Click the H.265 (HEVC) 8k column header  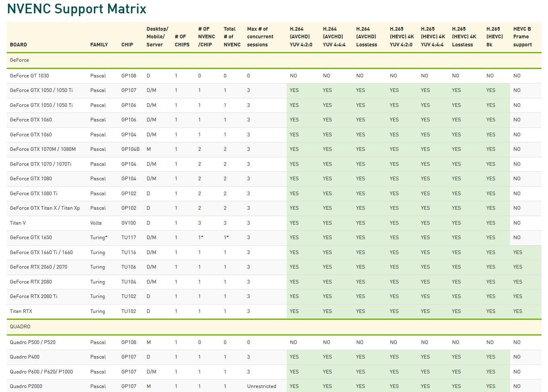click(x=494, y=37)
